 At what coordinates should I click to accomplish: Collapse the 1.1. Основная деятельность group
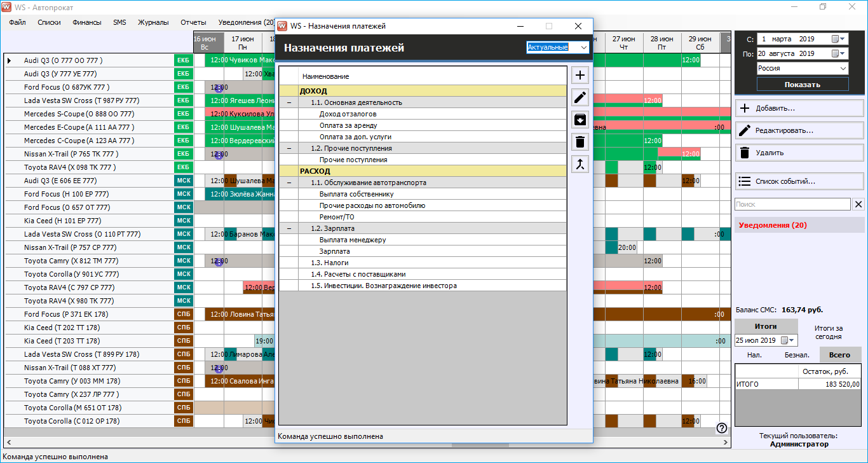[x=289, y=102]
